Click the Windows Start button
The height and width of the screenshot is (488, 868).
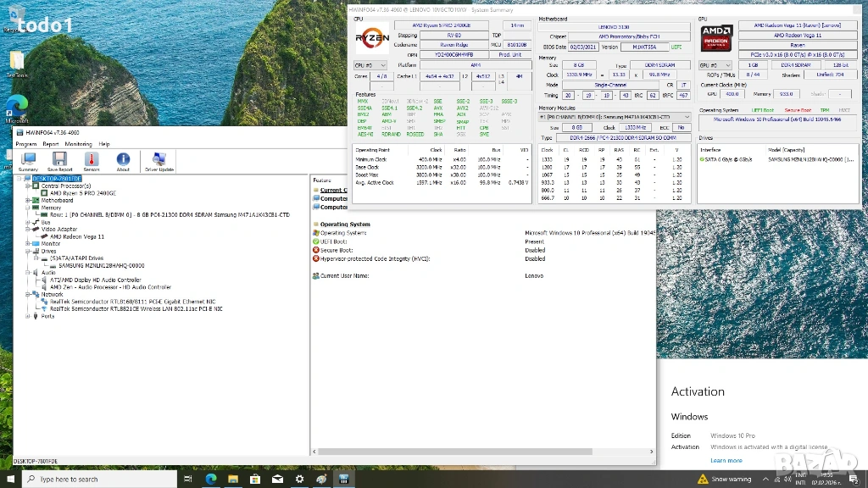click(10, 480)
